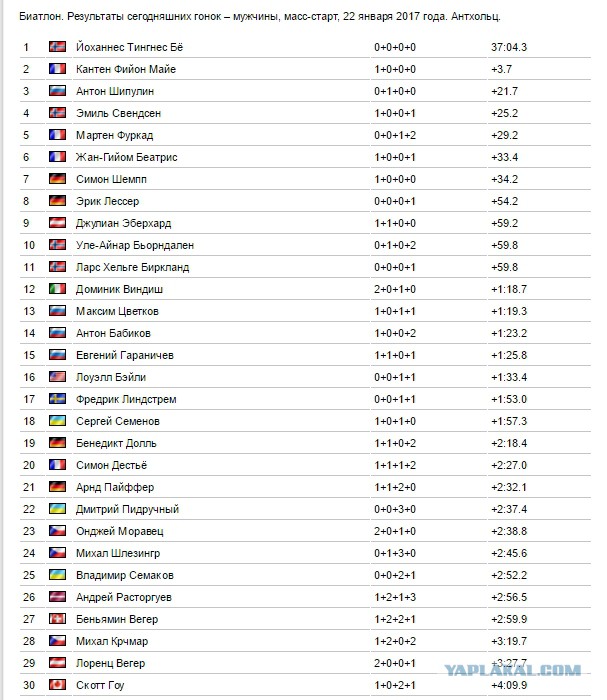The image size is (607, 700).
Task: Click the Ukrainian flag beside Сергей Семенов
Action: pyautogui.click(x=57, y=421)
